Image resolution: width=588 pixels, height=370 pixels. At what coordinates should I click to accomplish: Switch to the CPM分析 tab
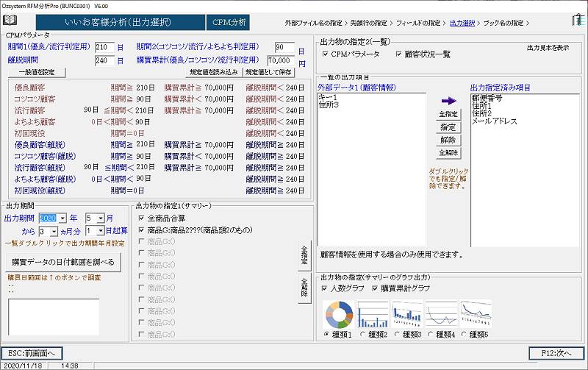229,22
